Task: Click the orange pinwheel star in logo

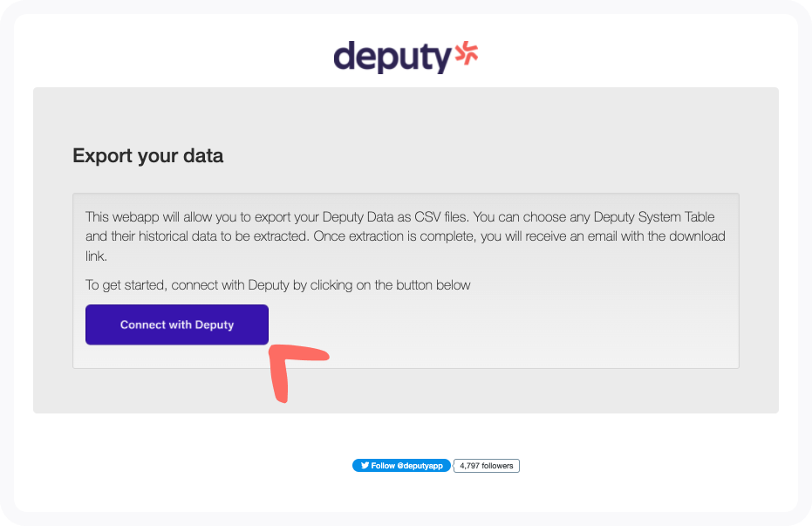Action: (467, 53)
